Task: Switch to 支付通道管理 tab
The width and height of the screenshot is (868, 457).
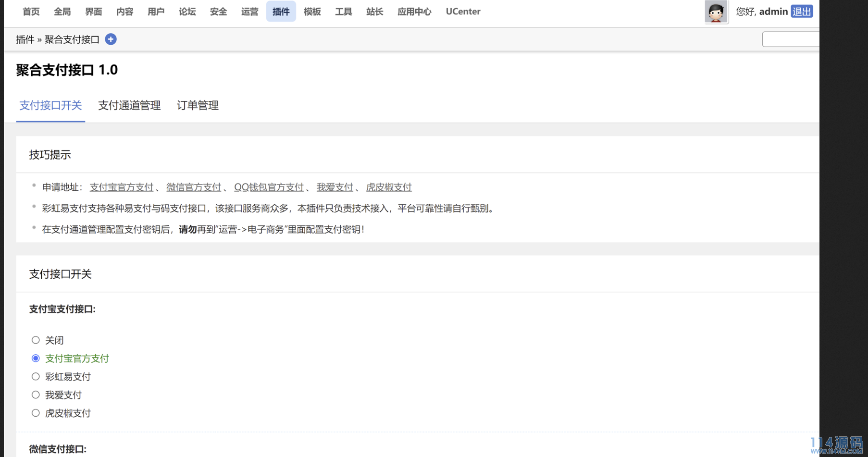Action: (x=129, y=105)
